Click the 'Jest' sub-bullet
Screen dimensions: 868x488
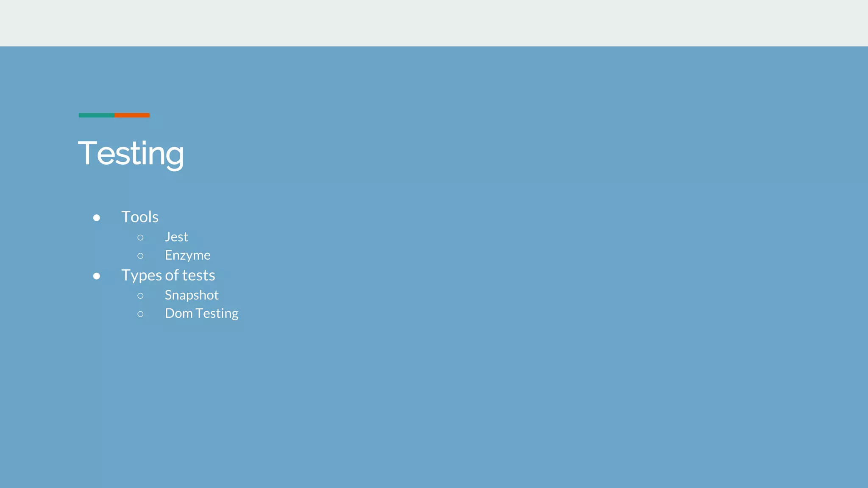pyautogui.click(x=176, y=237)
